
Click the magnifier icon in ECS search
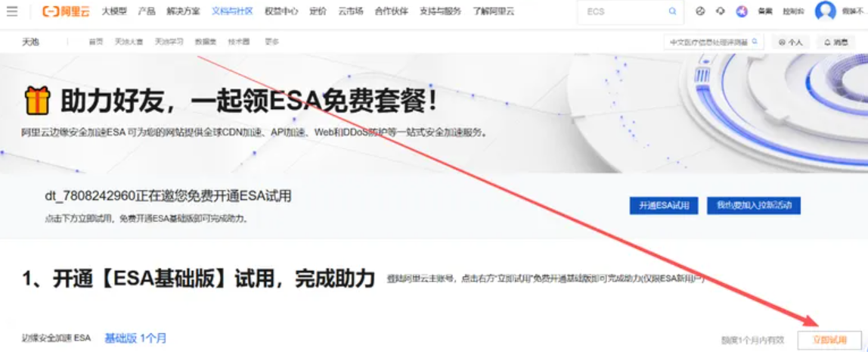[x=672, y=11]
